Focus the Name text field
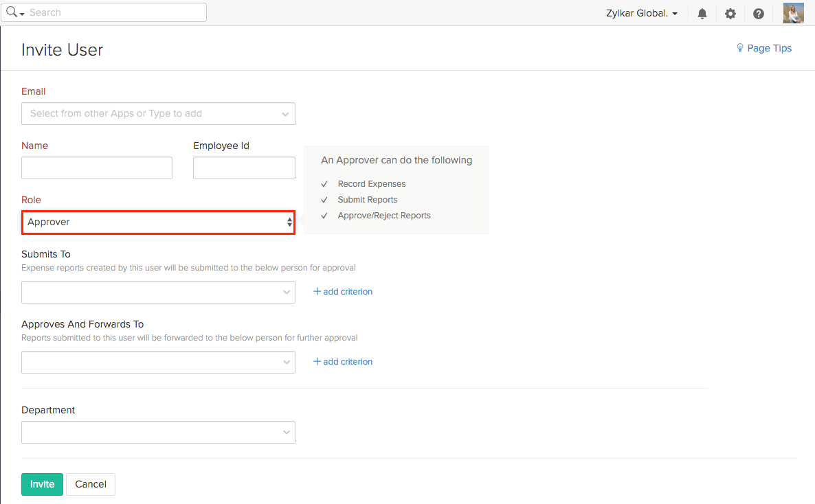This screenshot has width=815, height=504. point(97,168)
